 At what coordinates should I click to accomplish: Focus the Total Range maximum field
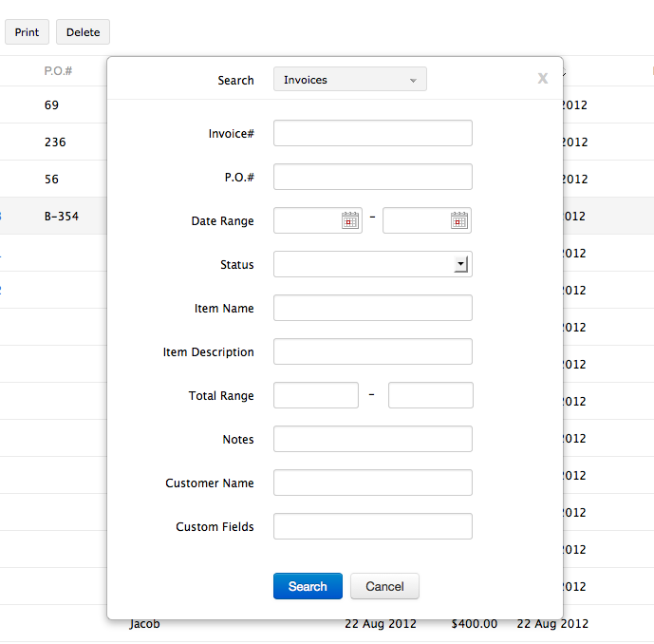(x=430, y=395)
